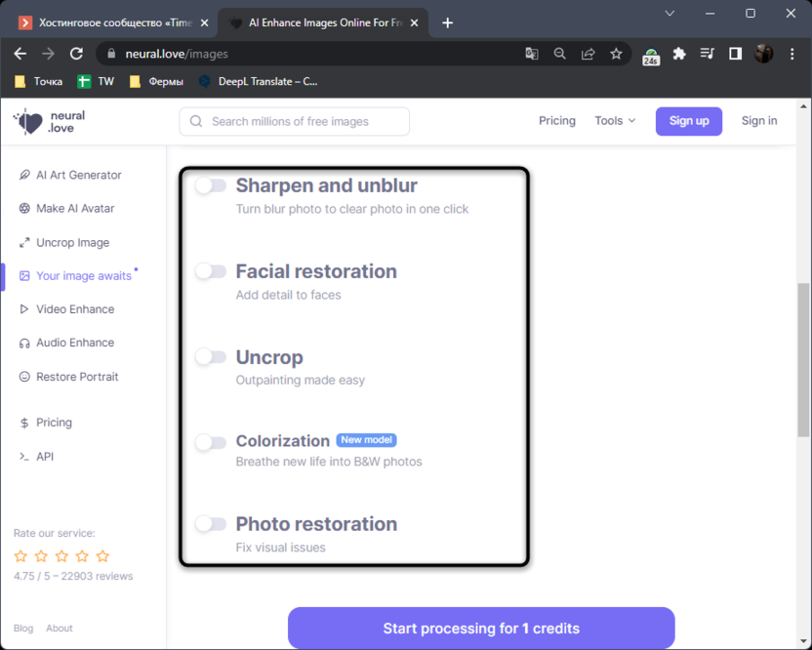Select Uncrop Image in sidebar
The image size is (812, 650).
tap(72, 243)
